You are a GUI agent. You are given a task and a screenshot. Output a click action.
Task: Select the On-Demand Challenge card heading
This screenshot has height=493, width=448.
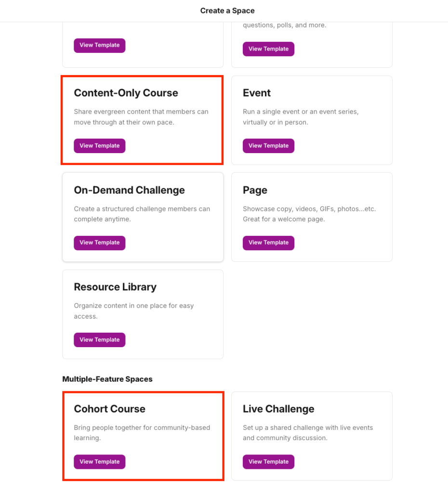pyautogui.click(x=129, y=190)
